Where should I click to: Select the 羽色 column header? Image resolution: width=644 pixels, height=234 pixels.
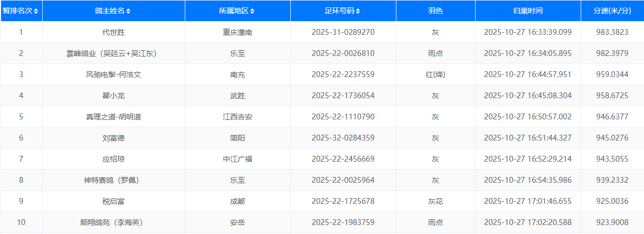click(x=435, y=11)
